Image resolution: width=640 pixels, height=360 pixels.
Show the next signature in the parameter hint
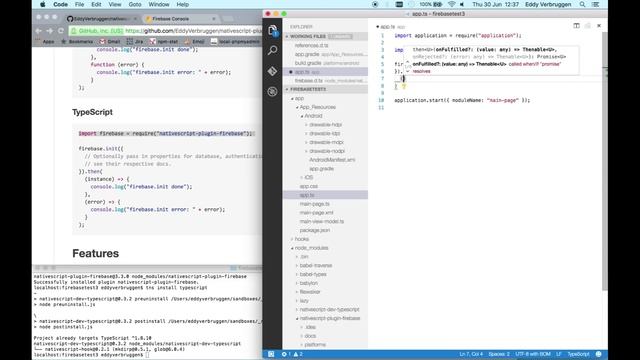pos(408,71)
